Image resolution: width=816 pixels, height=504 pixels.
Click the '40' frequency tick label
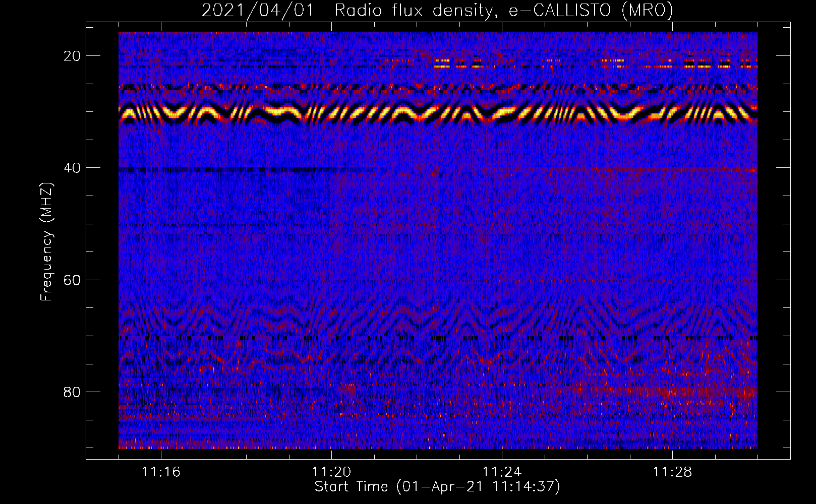pos(72,168)
